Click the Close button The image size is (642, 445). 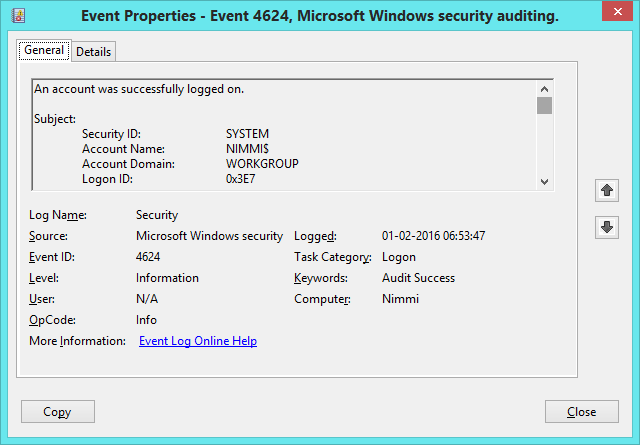(x=581, y=411)
